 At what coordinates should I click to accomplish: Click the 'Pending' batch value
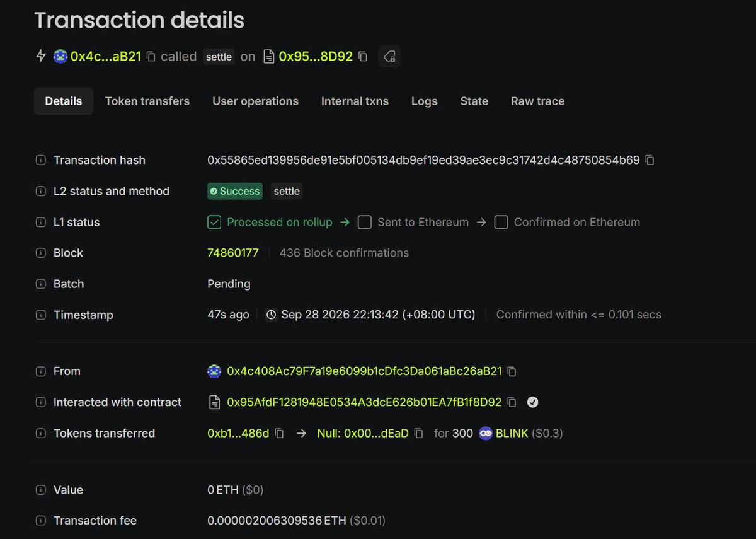(229, 284)
